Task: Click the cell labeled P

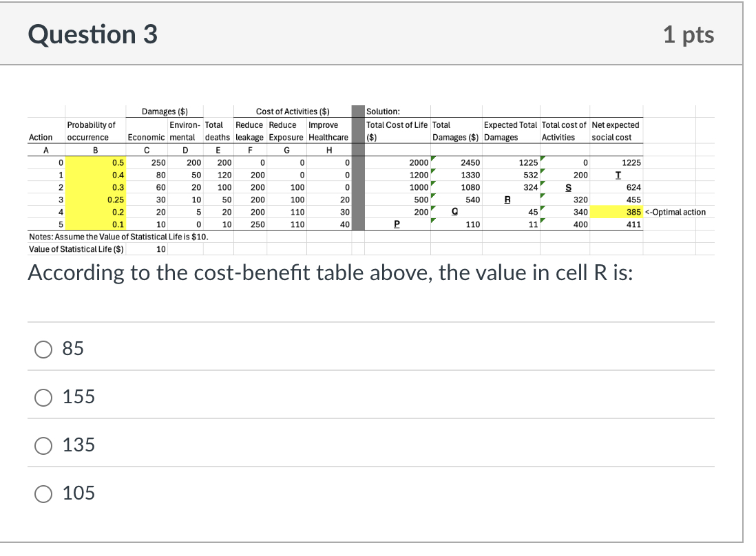Action: coord(397,224)
